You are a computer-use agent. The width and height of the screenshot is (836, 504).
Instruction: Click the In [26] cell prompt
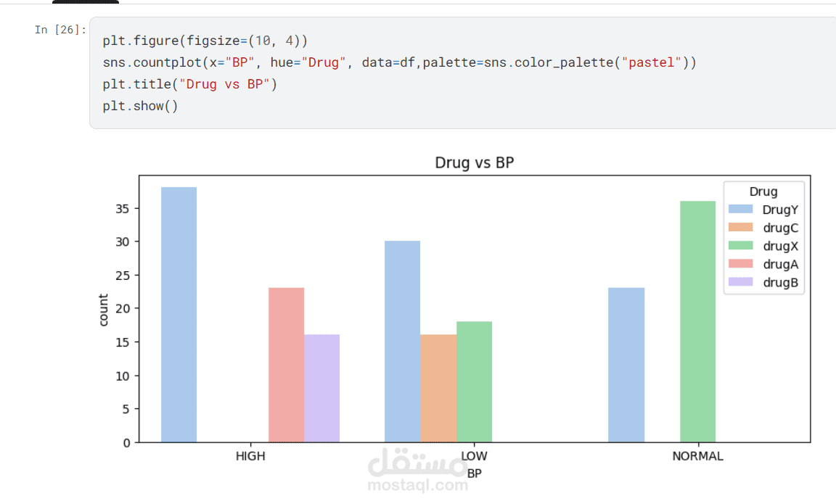61,30
